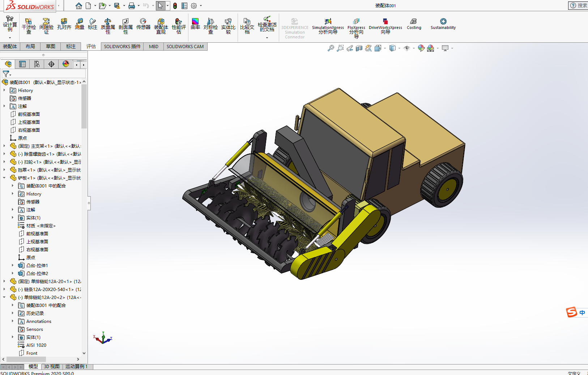
Task: Launch SimulationXpress analysis wizard
Action: 328,26
